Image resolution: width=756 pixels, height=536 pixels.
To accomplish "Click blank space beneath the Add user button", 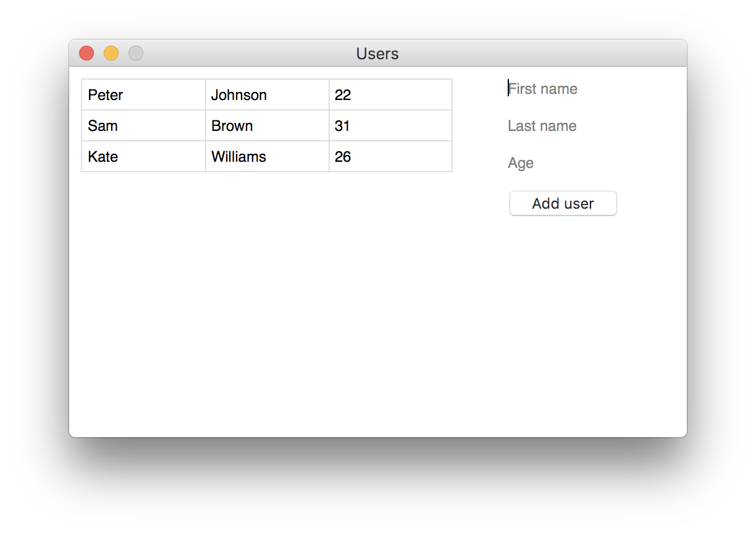I will pos(562,309).
